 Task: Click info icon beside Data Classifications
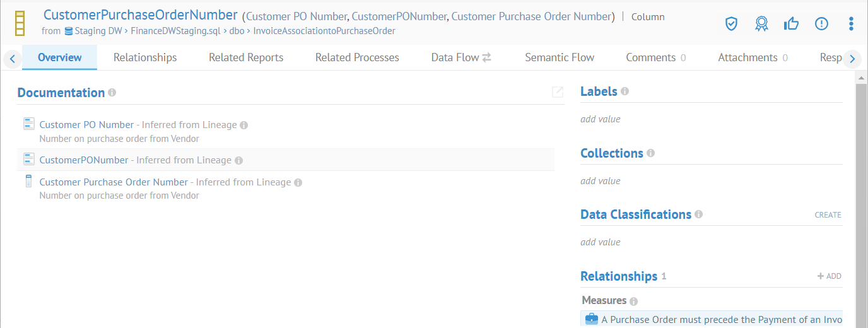click(698, 214)
